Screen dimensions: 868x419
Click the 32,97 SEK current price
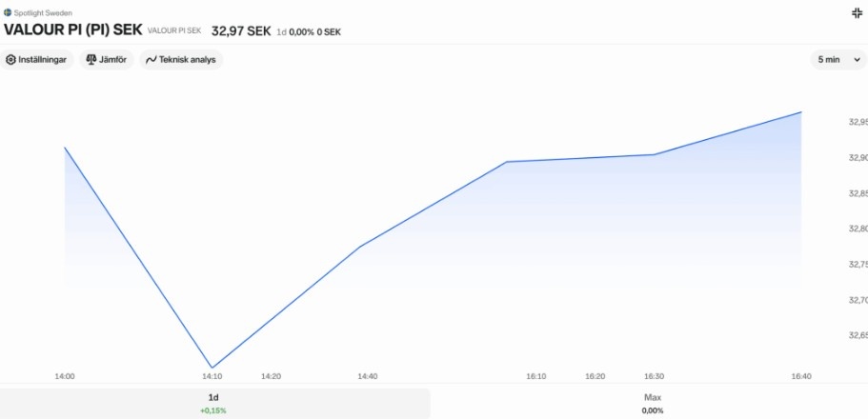(241, 31)
